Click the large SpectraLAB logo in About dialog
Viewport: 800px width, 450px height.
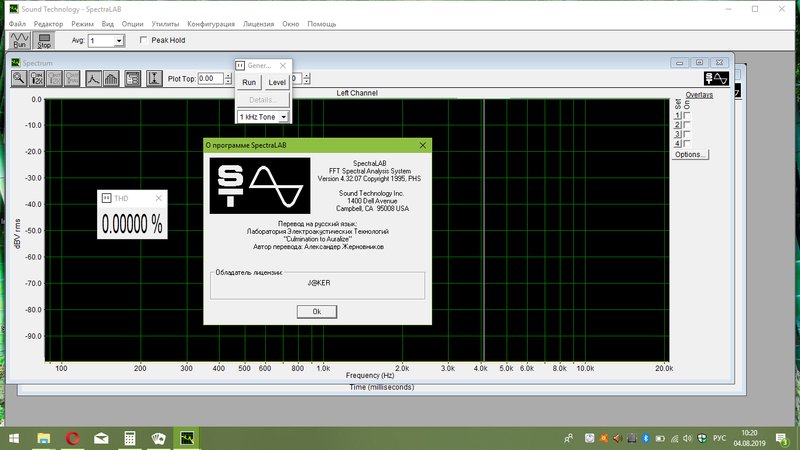point(260,186)
